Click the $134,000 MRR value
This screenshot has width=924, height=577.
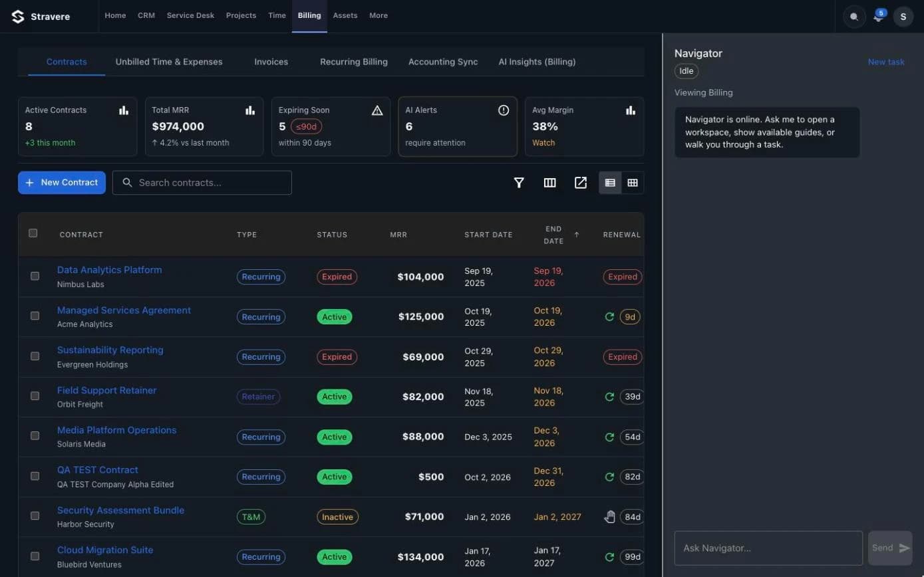420,557
